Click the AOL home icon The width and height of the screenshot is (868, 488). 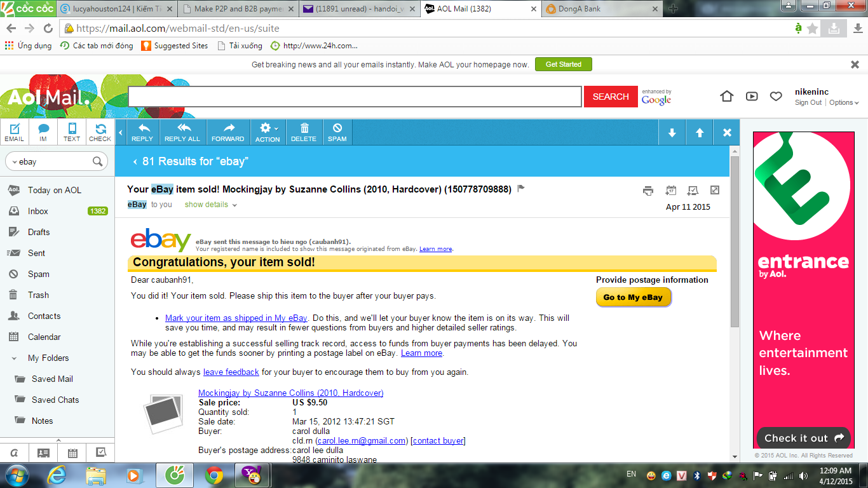(x=727, y=96)
